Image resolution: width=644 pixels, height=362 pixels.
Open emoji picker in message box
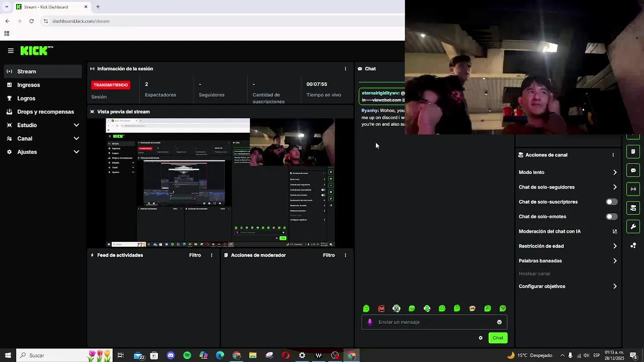pos(499,322)
